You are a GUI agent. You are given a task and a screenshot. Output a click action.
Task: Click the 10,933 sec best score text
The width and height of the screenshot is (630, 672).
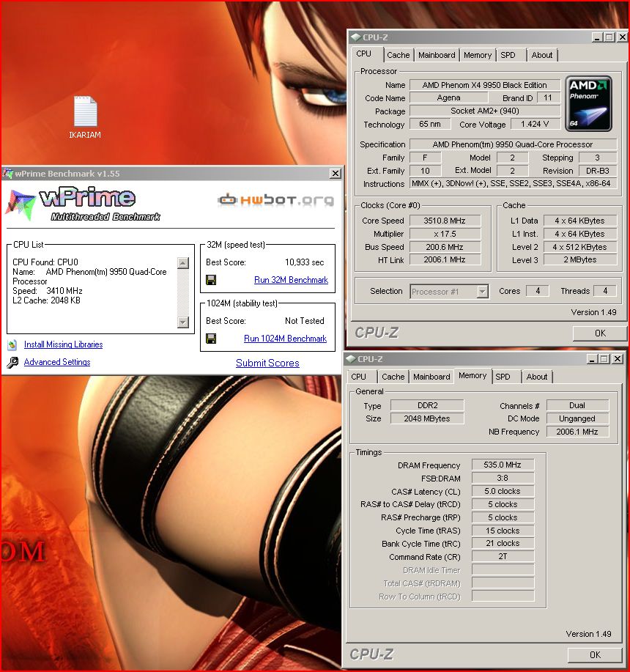(305, 262)
